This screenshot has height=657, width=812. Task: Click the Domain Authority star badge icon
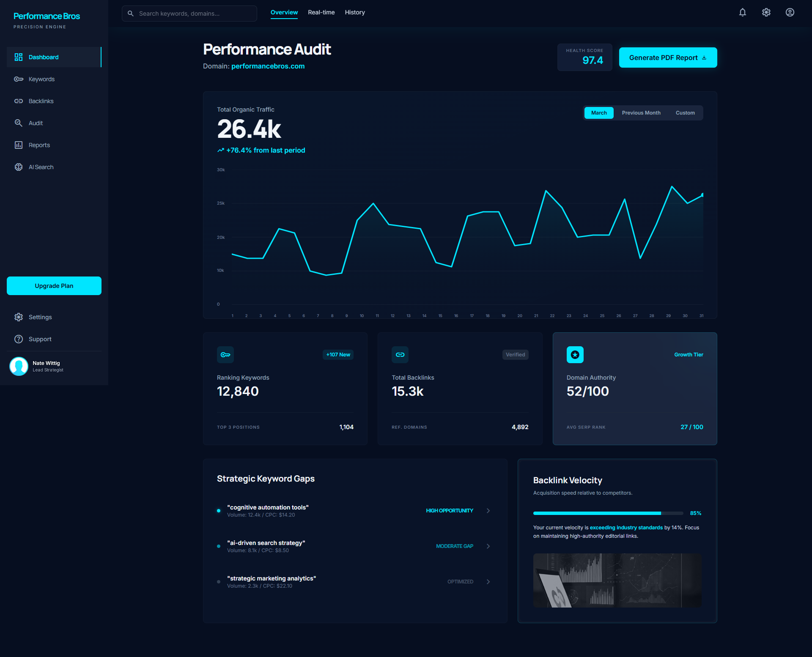point(575,355)
